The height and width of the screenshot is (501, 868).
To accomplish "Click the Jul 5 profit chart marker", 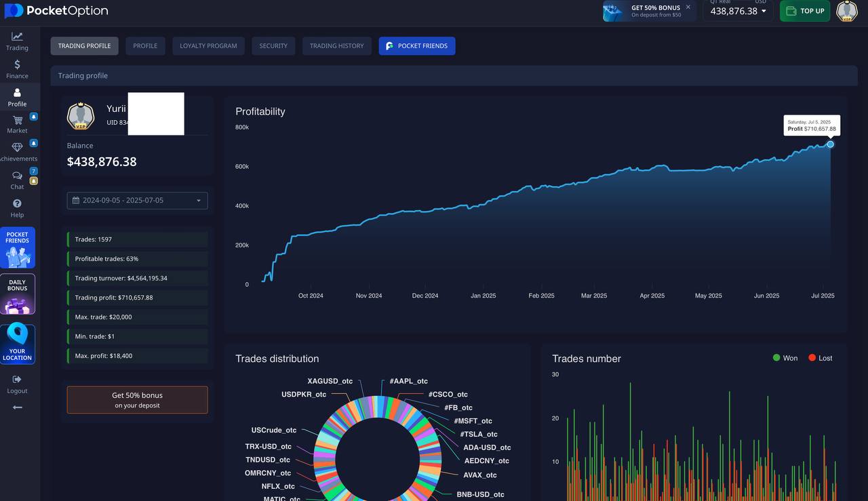I will (x=830, y=144).
